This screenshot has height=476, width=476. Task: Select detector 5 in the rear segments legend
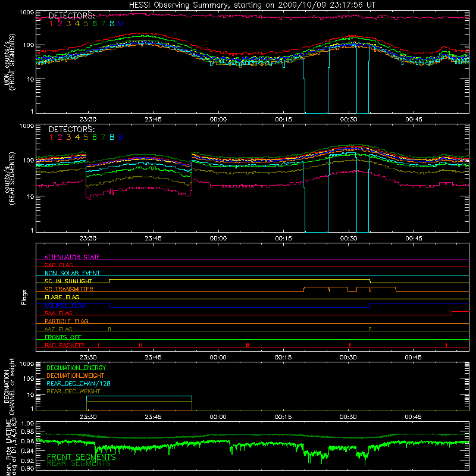coord(86,137)
